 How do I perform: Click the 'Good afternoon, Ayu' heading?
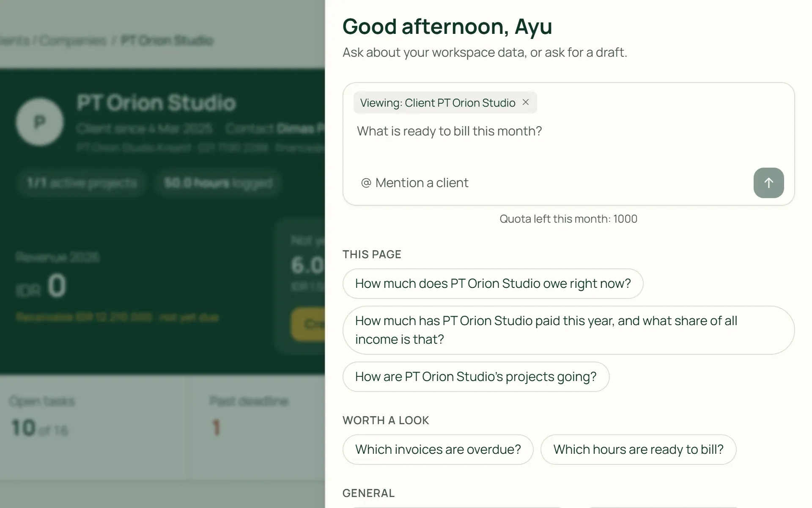coord(447,26)
